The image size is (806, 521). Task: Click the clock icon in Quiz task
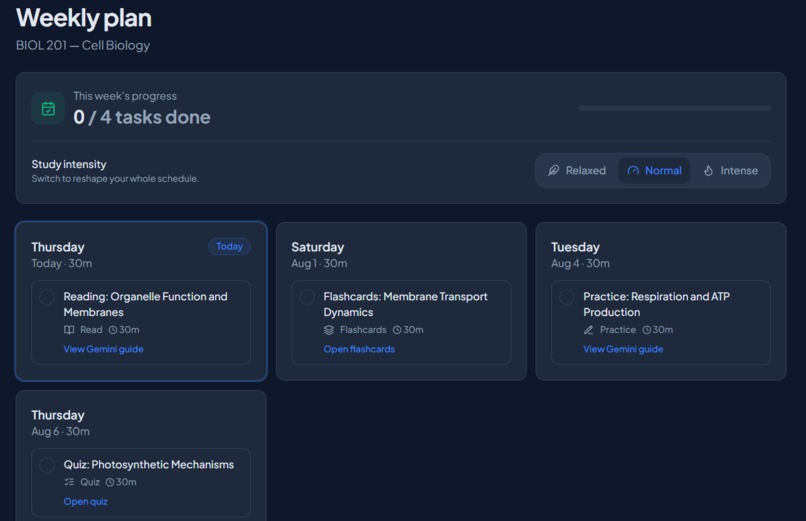(109, 482)
